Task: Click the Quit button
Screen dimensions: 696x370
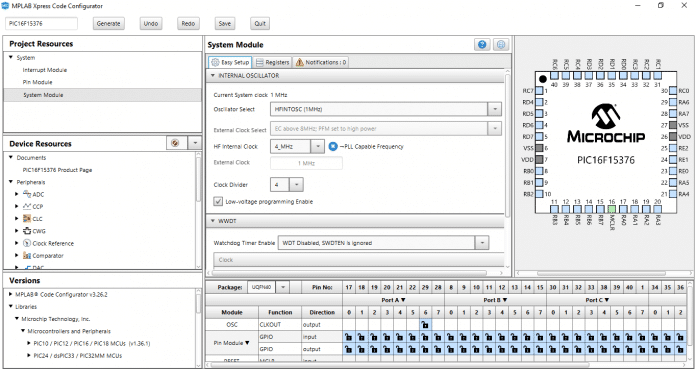Action: pos(260,24)
